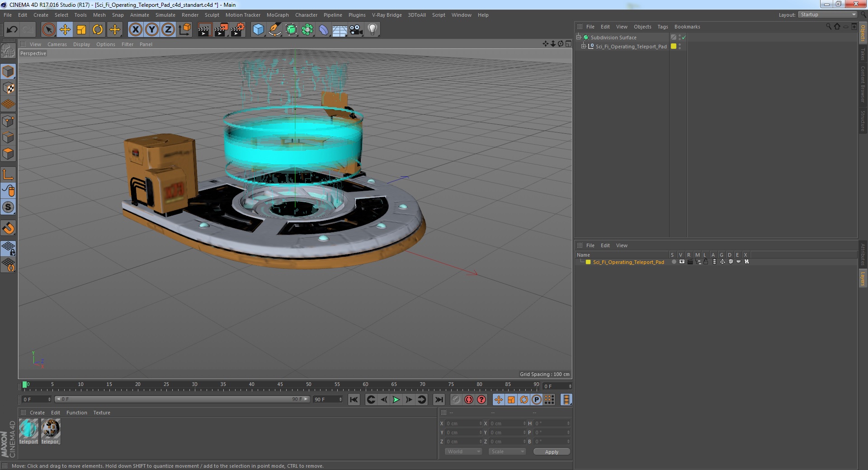868x470 pixels.
Task: Open Content Browser vertical tab
Action: pyautogui.click(x=863, y=84)
